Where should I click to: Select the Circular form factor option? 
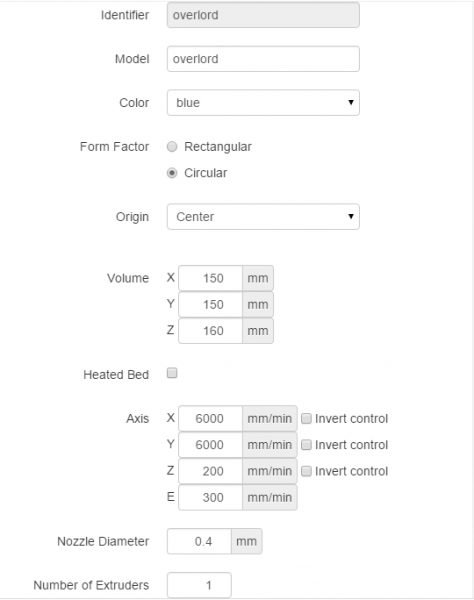pos(172,173)
